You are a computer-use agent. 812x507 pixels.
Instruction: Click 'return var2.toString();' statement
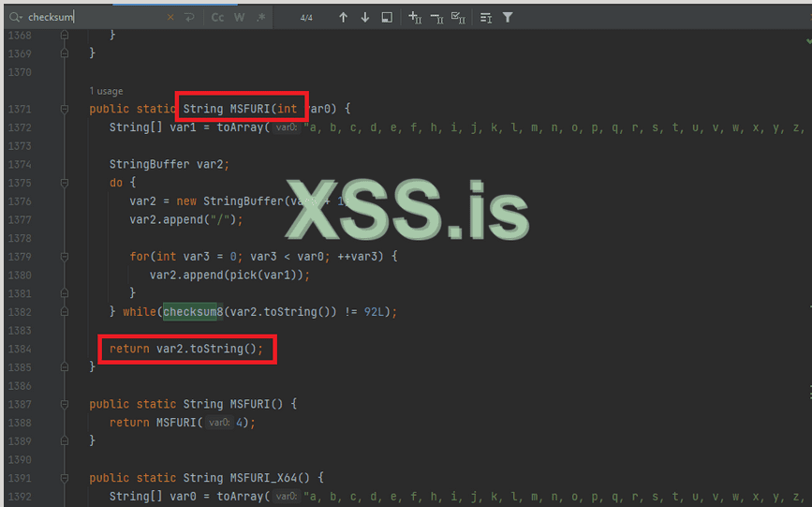coord(186,349)
